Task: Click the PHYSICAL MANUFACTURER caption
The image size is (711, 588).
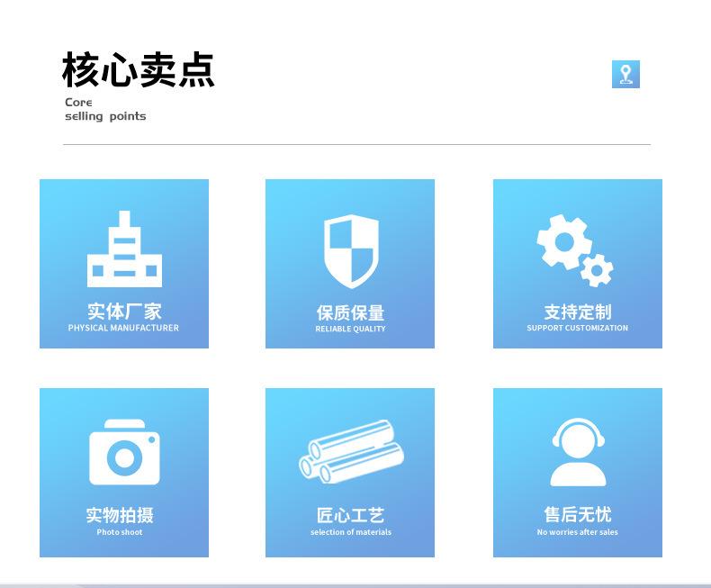Action: pyautogui.click(x=123, y=328)
